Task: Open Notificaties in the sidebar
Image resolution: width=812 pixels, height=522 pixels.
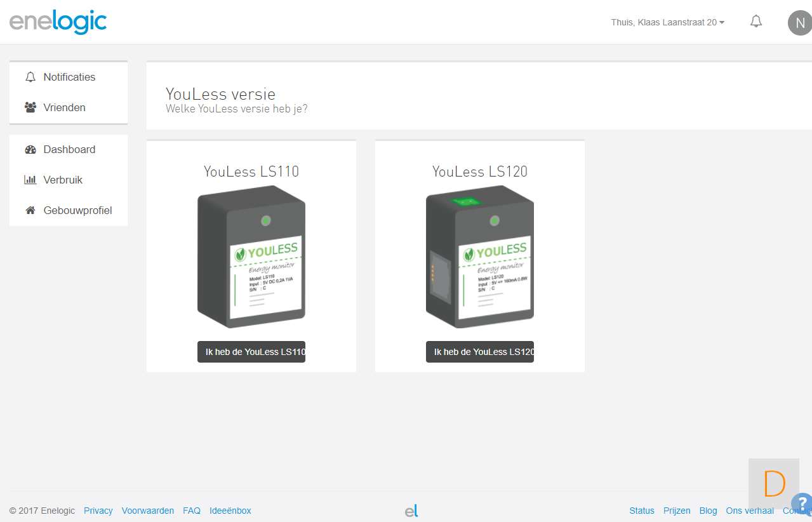Action: click(x=69, y=77)
